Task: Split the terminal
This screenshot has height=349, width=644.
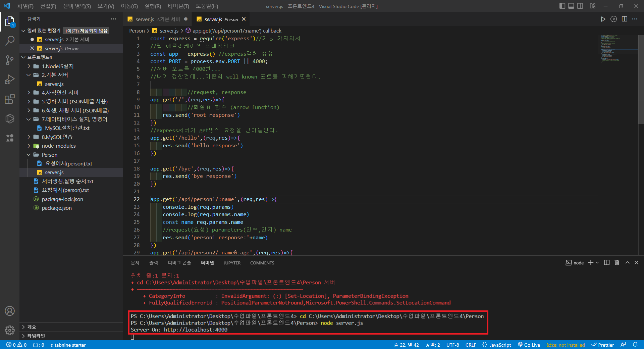Action: pos(607,263)
